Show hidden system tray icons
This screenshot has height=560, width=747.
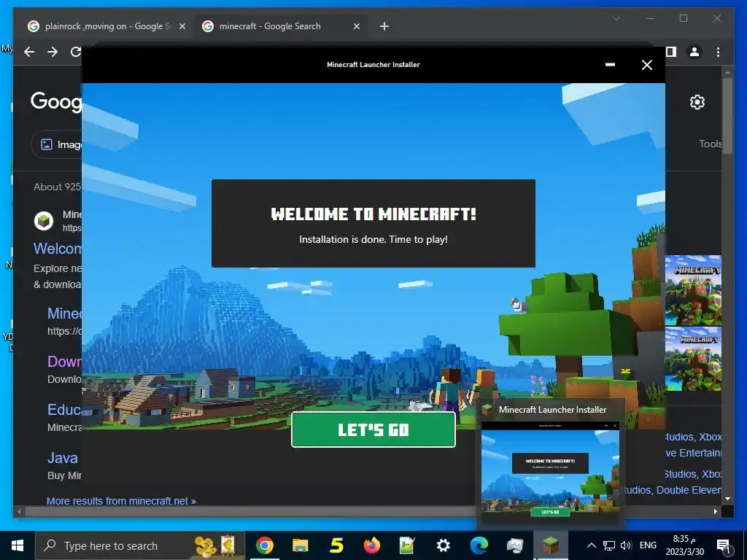[591, 545]
